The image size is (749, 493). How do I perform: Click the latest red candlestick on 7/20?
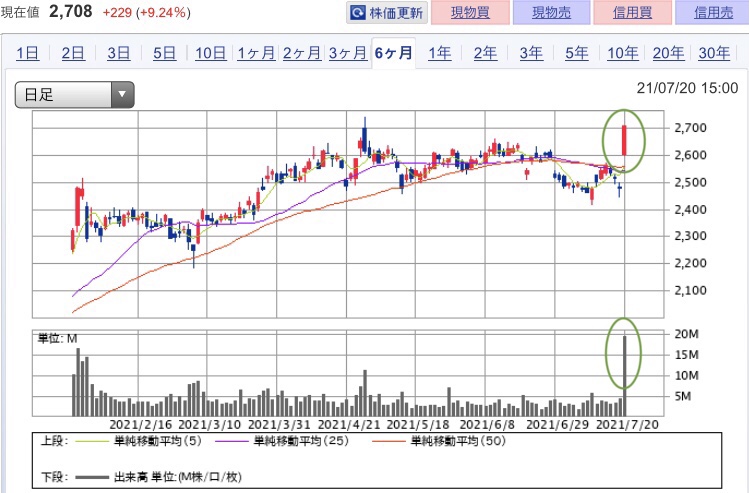[x=624, y=140]
